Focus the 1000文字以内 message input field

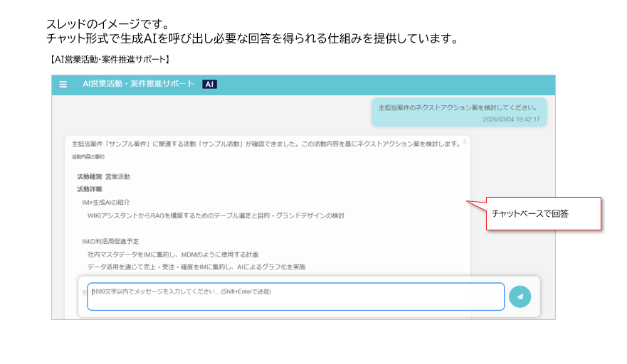[295, 296]
